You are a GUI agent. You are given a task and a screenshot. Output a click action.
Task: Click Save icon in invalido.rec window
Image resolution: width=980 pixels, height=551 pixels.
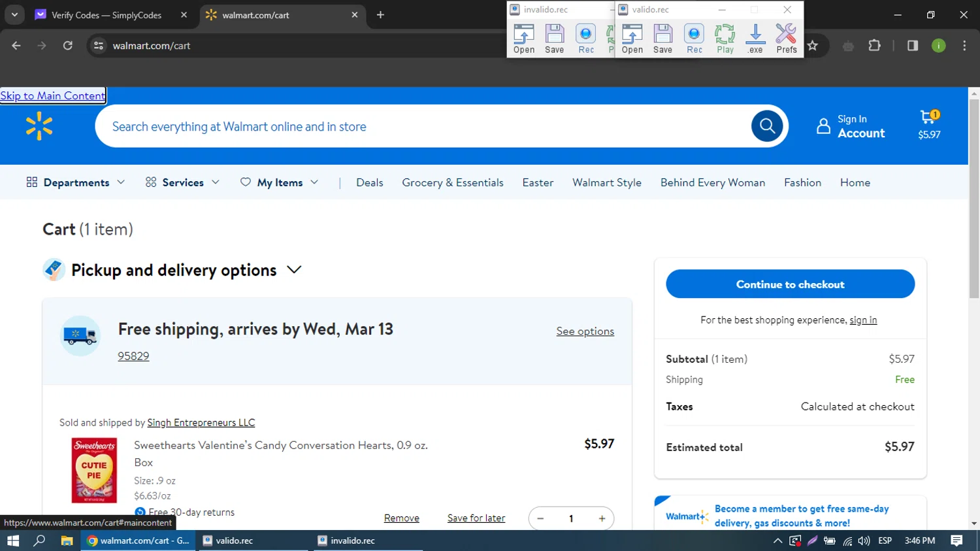555,39
